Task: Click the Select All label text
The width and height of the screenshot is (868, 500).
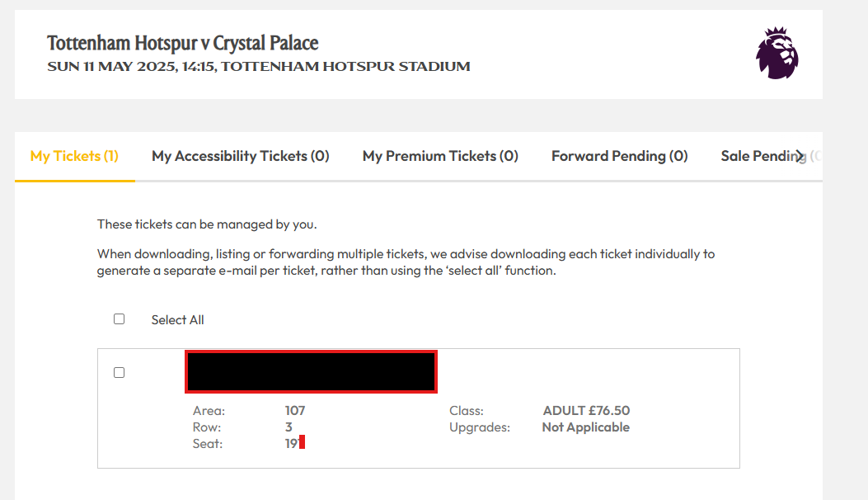Action: [x=178, y=320]
